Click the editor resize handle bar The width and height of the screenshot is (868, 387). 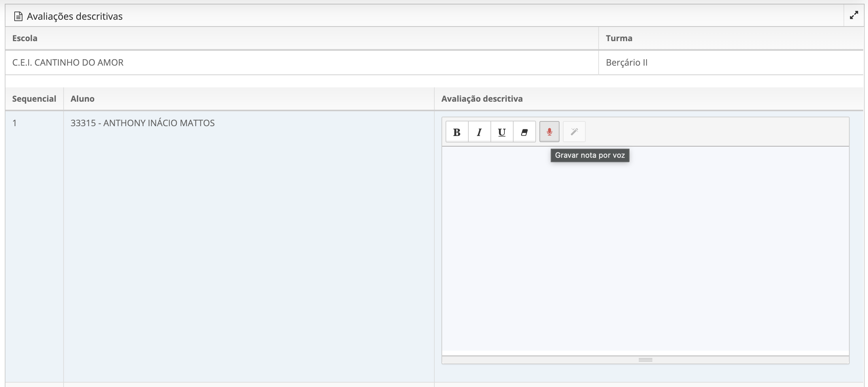tap(645, 360)
